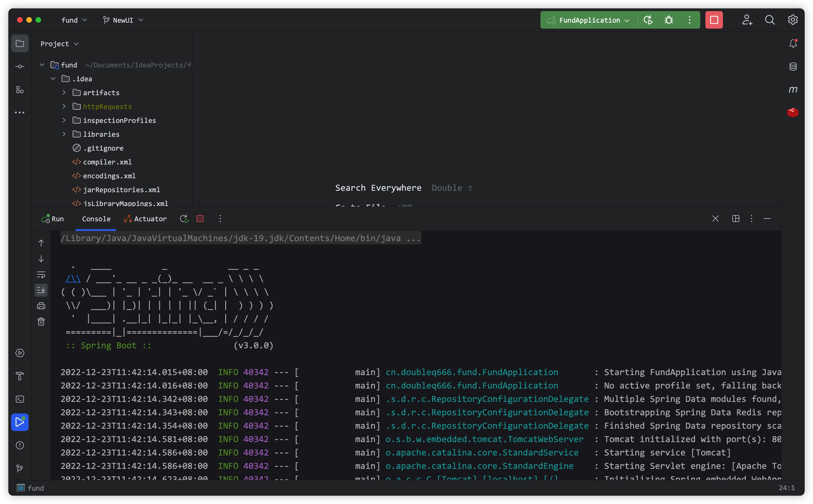Open the FundApplication run configuration dropdown
Image resolution: width=813 pixels, height=504 pixels.
[589, 20]
